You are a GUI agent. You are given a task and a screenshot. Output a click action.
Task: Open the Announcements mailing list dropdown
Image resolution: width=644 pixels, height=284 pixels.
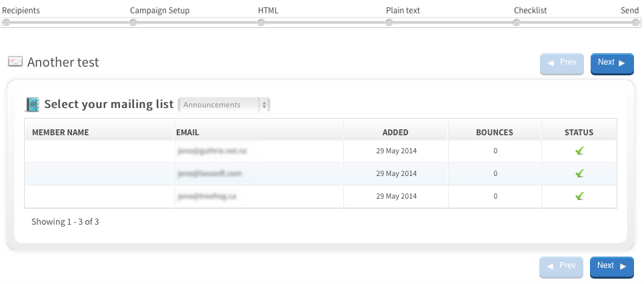224,105
